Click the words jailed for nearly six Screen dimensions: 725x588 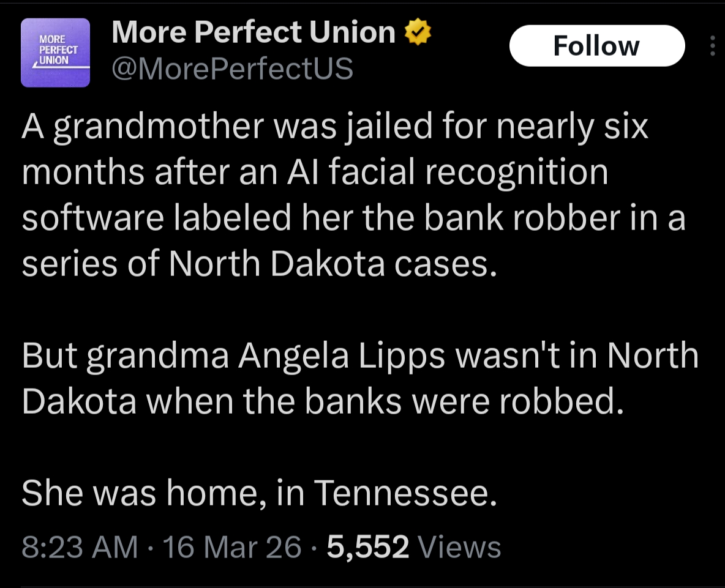coord(492,128)
